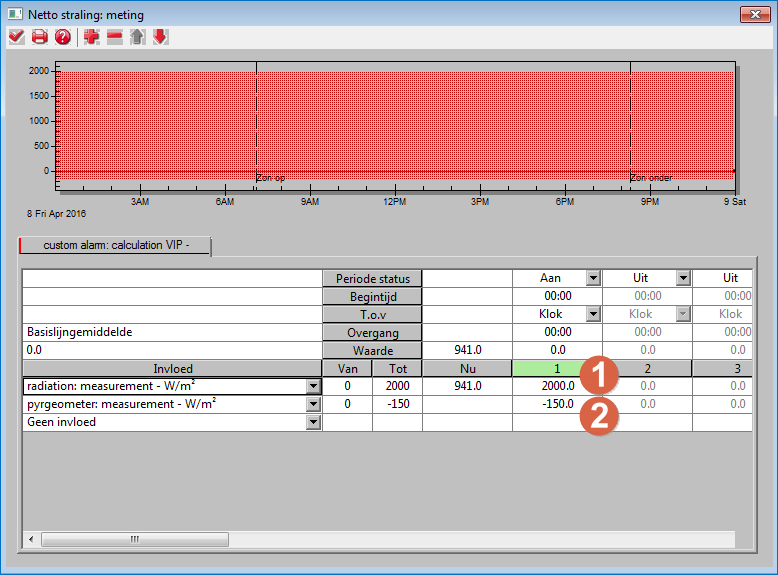Click the Invloed column header

172,369
